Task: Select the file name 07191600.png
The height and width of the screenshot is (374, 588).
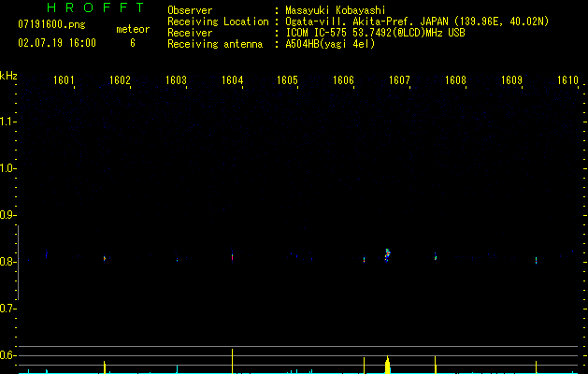Action: pos(51,24)
